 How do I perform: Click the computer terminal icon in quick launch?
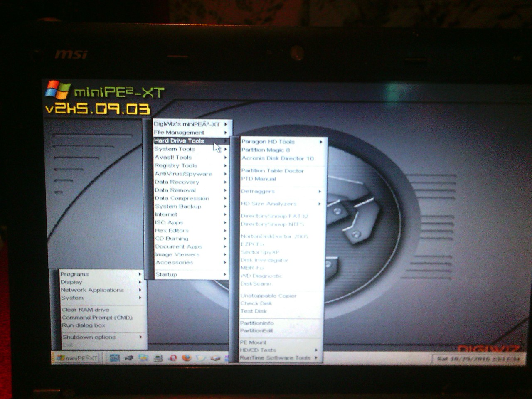click(158, 357)
